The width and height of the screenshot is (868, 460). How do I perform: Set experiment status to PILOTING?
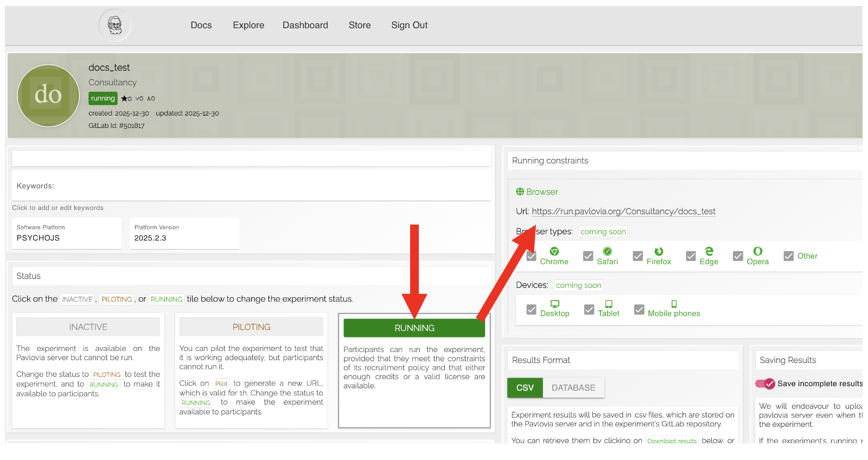251,327
